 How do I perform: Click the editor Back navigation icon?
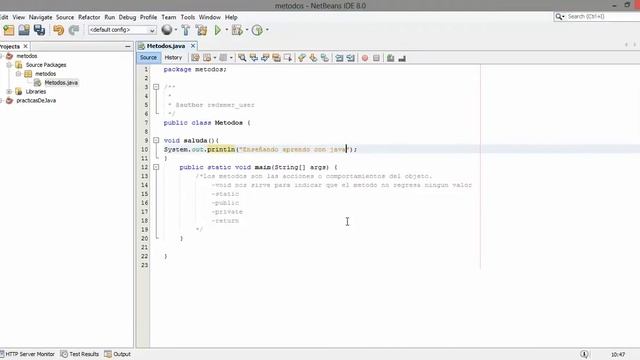point(207,58)
